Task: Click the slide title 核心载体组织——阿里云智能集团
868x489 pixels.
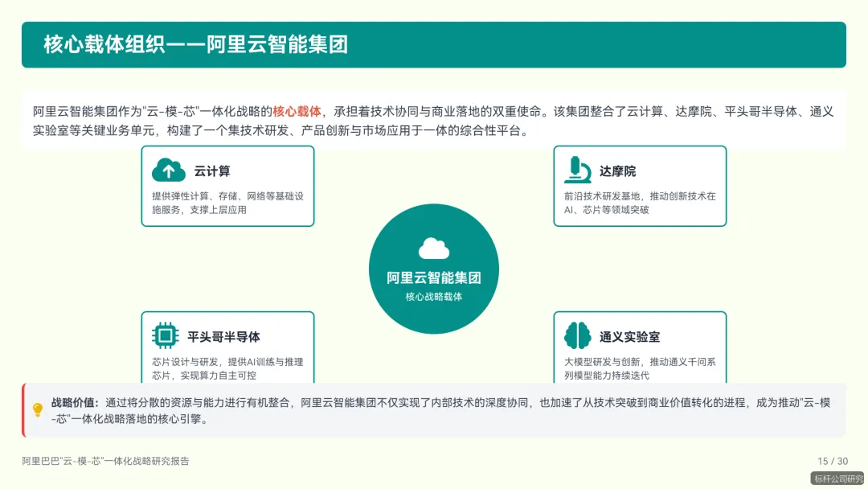Action: [x=196, y=44]
